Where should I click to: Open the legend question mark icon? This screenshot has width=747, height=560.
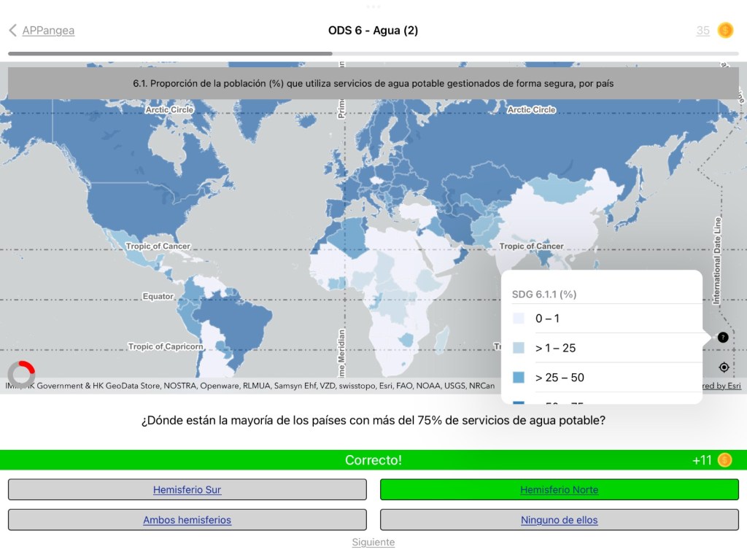(722, 338)
